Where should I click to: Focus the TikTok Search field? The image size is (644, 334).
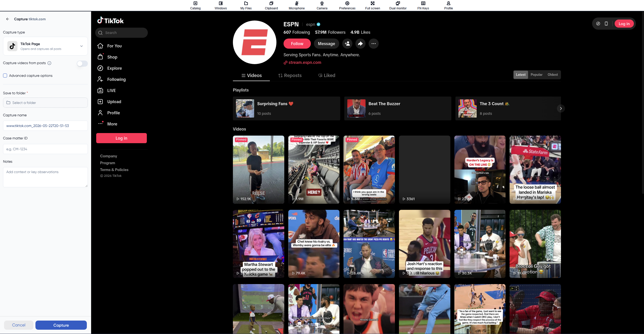coord(122,33)
